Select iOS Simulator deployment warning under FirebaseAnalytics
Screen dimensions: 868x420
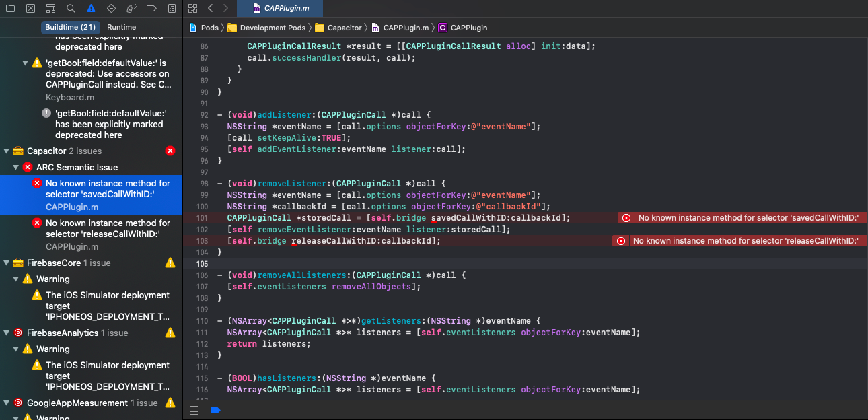coord(91,376)
